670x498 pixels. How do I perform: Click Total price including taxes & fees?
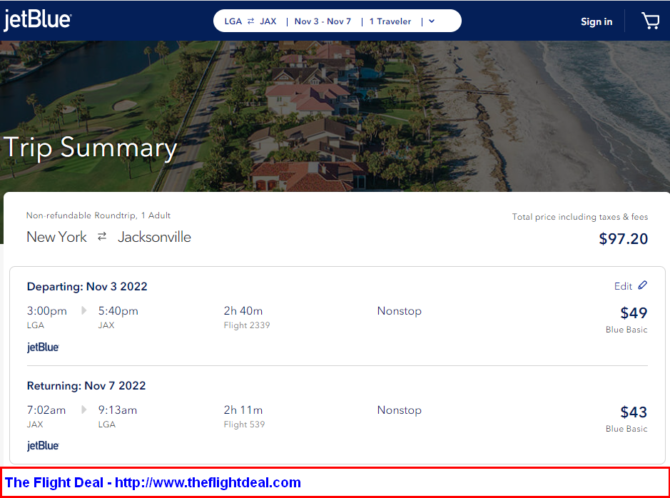[x=580, y=217]
